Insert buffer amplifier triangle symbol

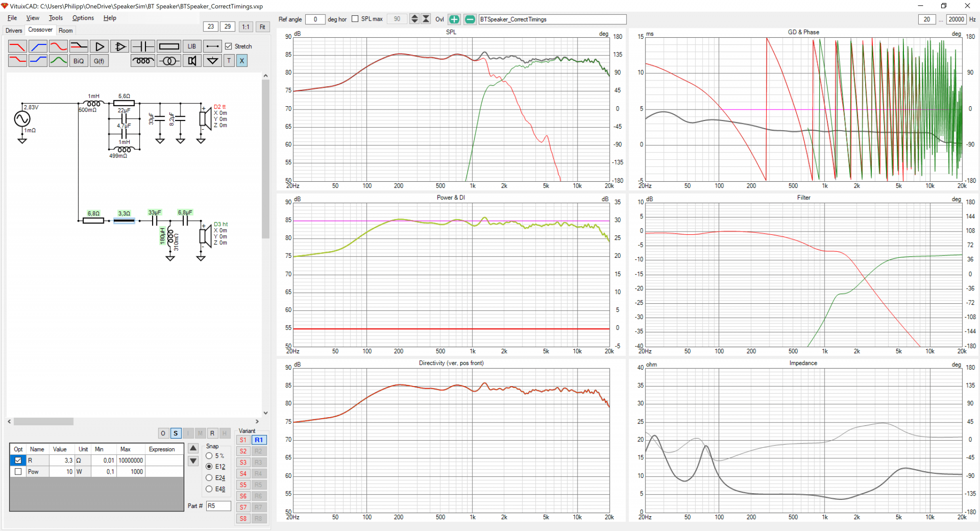(x=100, y=46)
